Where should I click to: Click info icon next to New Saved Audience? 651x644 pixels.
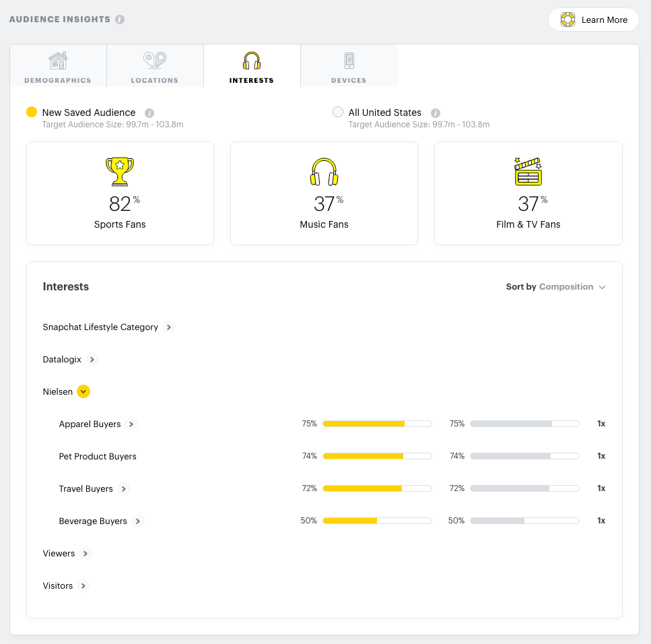tap(149, 113)
